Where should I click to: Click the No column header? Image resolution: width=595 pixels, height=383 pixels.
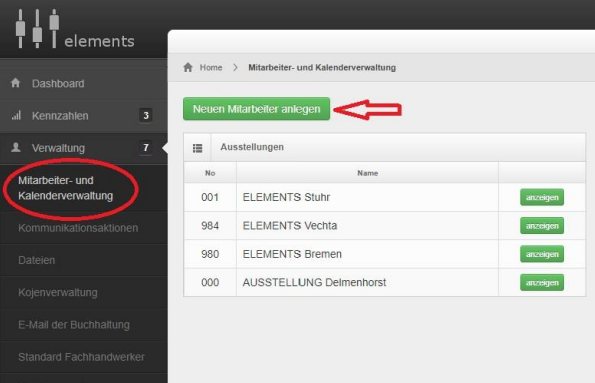click(x=210, y=173)
